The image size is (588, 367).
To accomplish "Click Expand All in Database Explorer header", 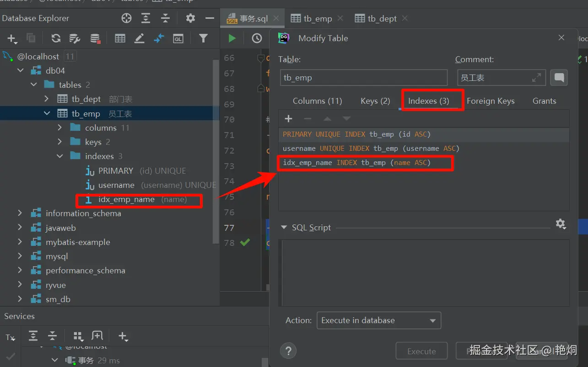I will 146,18.
